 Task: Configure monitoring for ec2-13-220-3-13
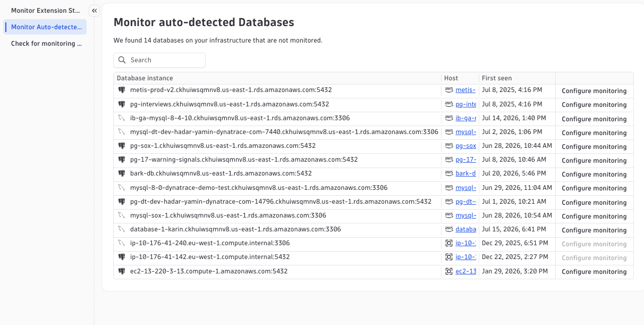tap(594, 272)
